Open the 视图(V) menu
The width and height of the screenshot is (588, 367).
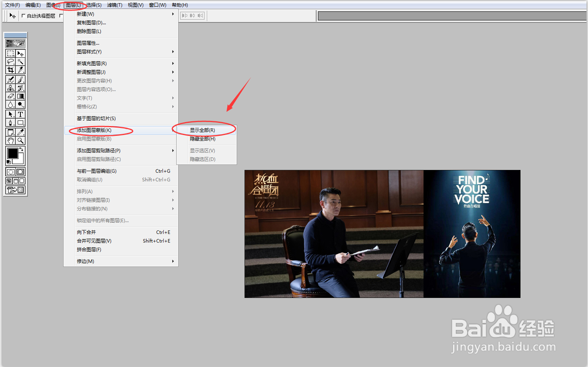(136, 5)
